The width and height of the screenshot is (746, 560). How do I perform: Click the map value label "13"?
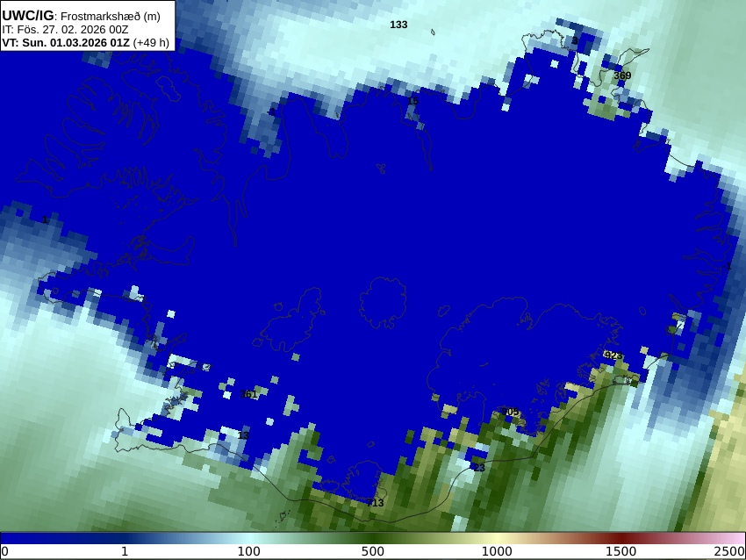(243, 435)
